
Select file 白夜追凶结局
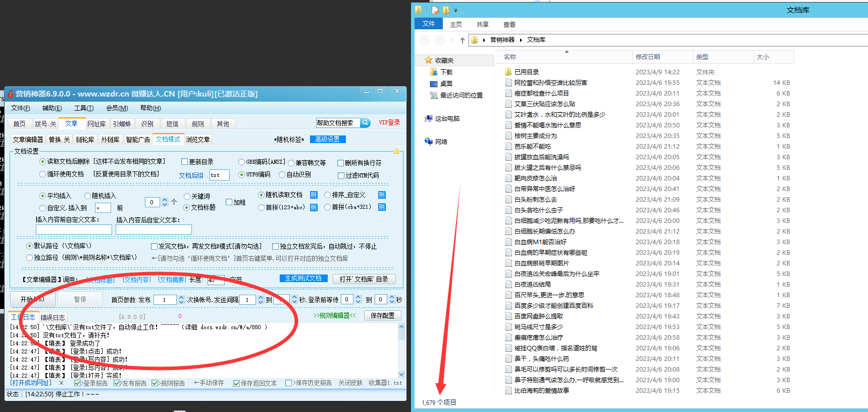[532, 284]
